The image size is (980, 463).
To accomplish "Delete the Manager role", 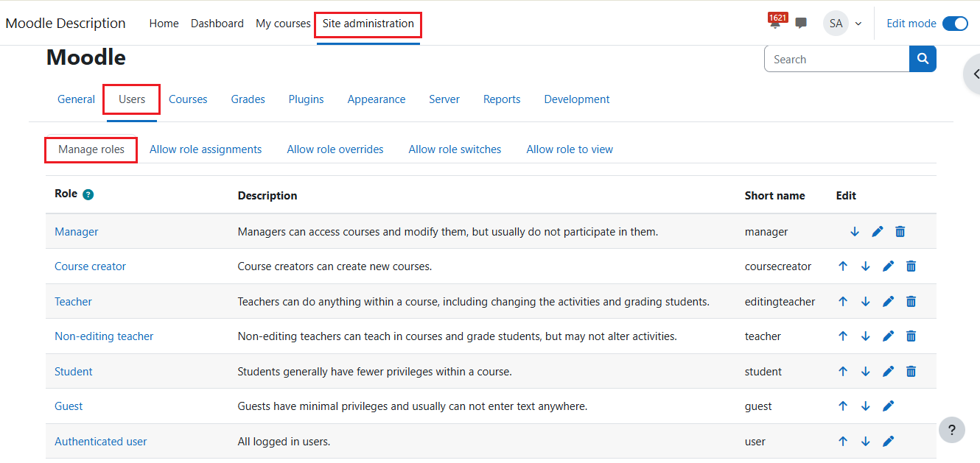I will click(x=900, y=232).
